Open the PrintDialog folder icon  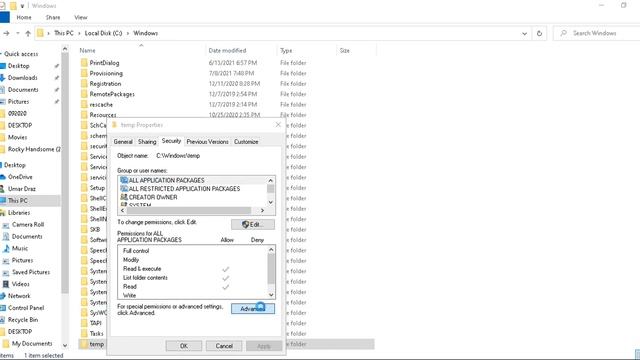pyautogui.click(x=84, y=63)
